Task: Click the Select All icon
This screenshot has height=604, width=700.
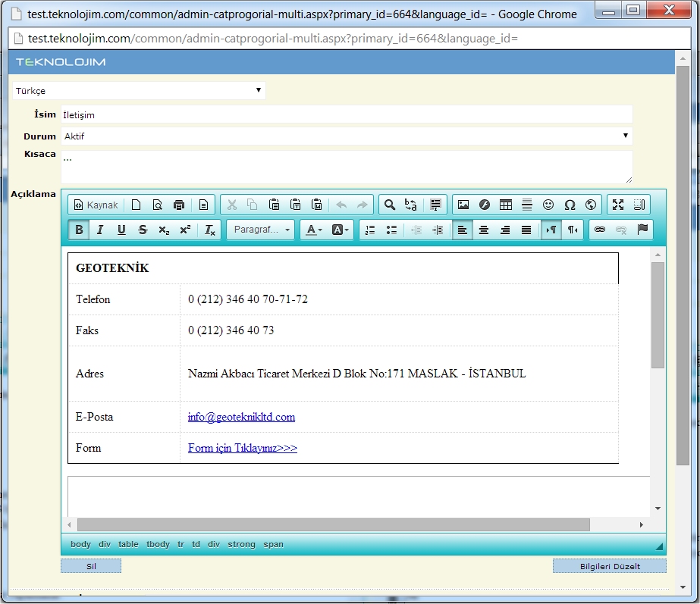Action: pyautogui.click(x=436, y=205)
